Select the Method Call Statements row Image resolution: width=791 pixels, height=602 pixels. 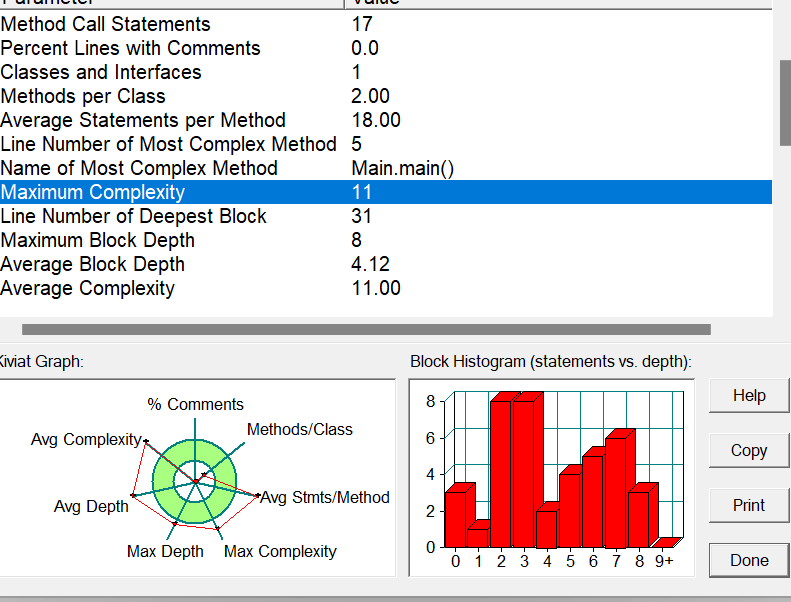click(386, 24)
